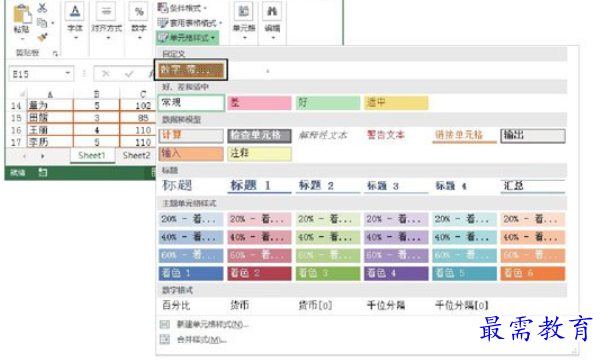Apply the 检查单元格 (Check Cell) style
The height and width of the screenshot is (360, 601).
pyautogui.click(x=259, y=135)
